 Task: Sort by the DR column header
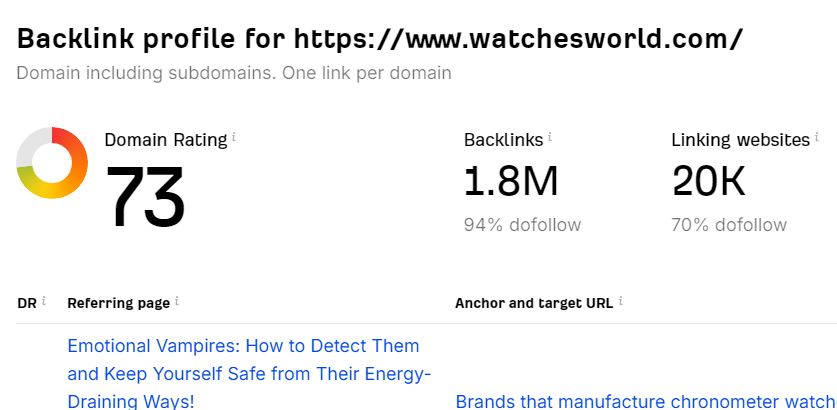[27, 302]
